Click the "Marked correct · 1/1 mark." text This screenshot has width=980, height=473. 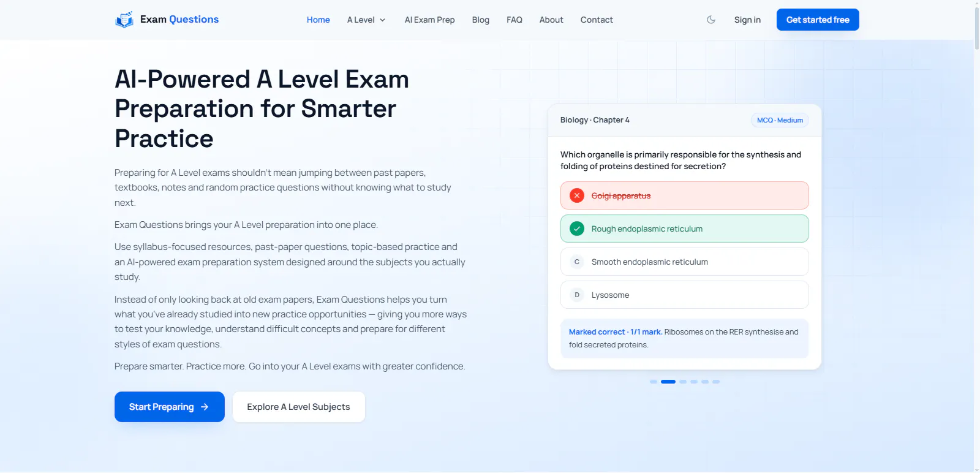[616, 332]
